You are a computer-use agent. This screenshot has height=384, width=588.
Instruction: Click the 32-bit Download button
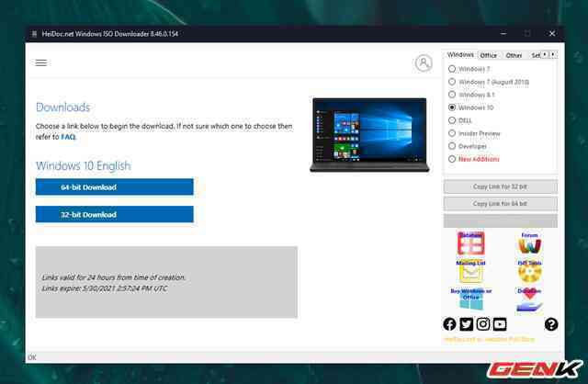click(114, 214)
